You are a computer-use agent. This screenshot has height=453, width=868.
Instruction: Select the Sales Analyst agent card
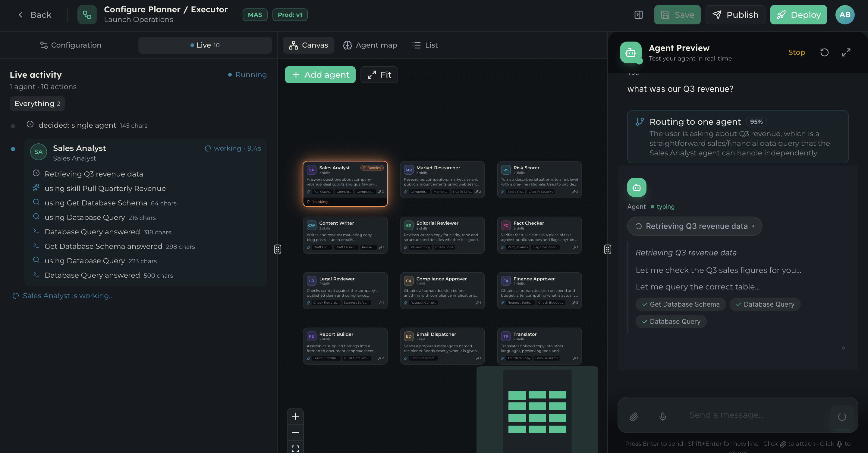345,184
